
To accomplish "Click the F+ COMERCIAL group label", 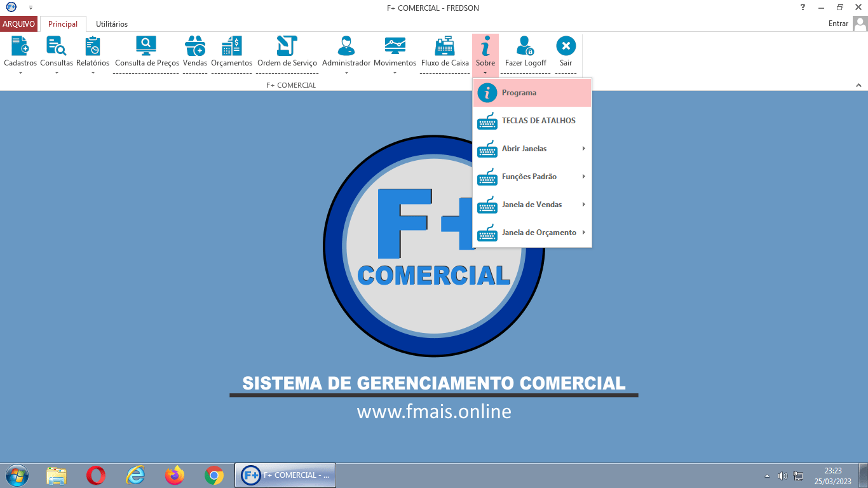I will (x=290, y=85).
